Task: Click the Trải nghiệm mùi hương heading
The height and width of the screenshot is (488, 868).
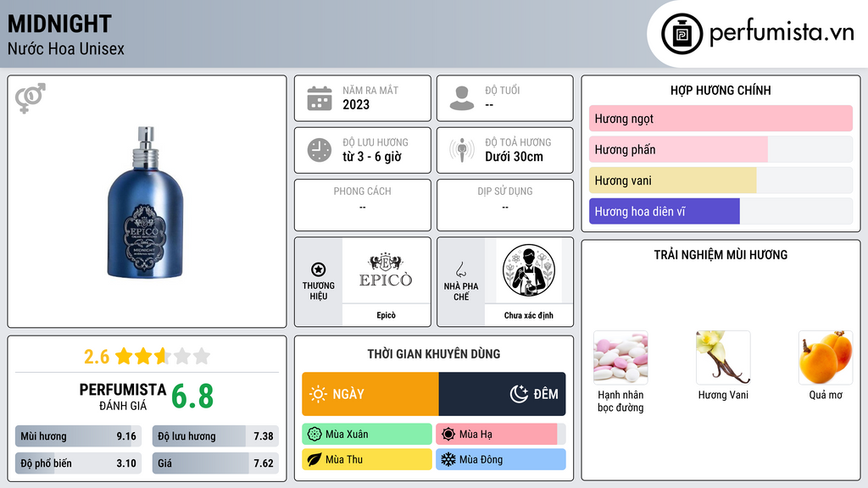Action: [x=721, y=254]
